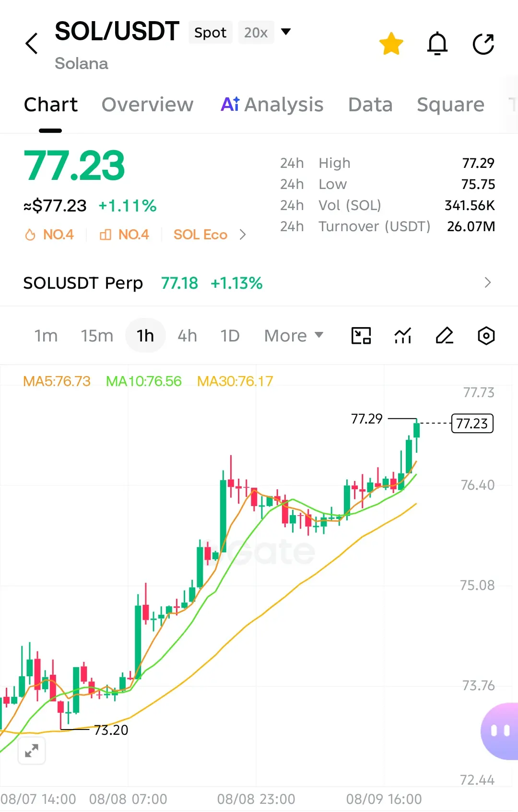Open chart indicators icon
Screen dimensions: 518x812
tap(403, 336)
